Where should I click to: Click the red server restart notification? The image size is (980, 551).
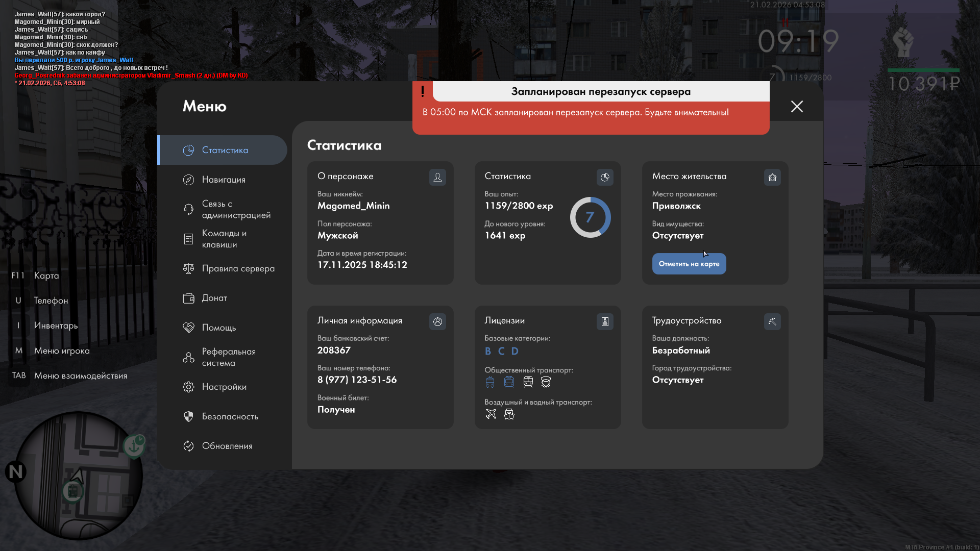click(591, 112)
